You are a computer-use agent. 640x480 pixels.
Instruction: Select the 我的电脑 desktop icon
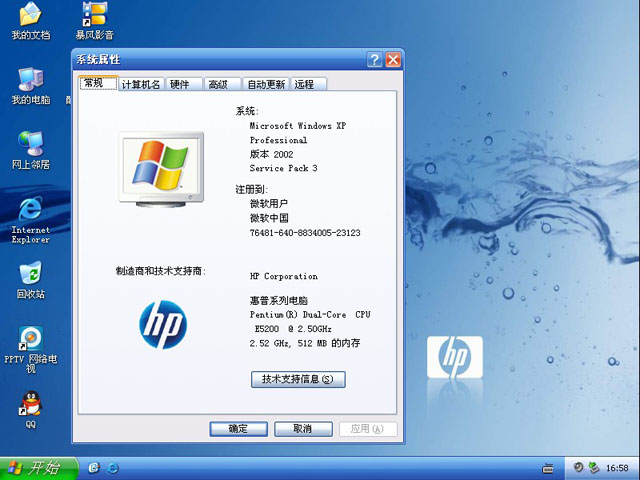coord(31,86)
